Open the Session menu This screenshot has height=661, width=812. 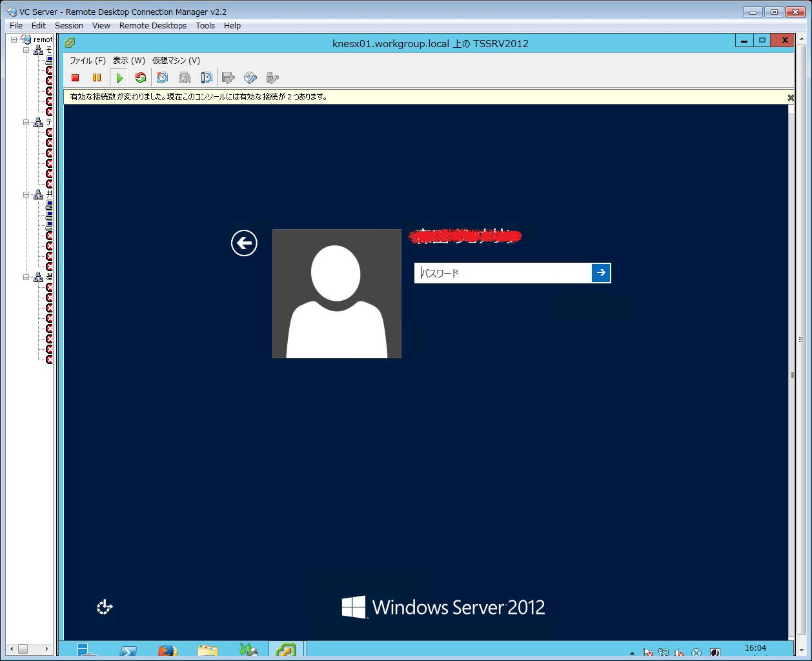pyautogui.click(x=69, y=26)
